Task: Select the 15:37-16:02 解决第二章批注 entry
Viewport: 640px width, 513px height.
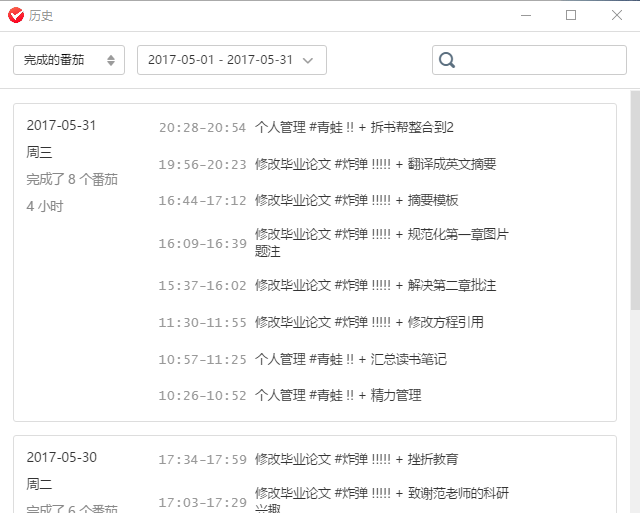Action: tap(327, 285)
